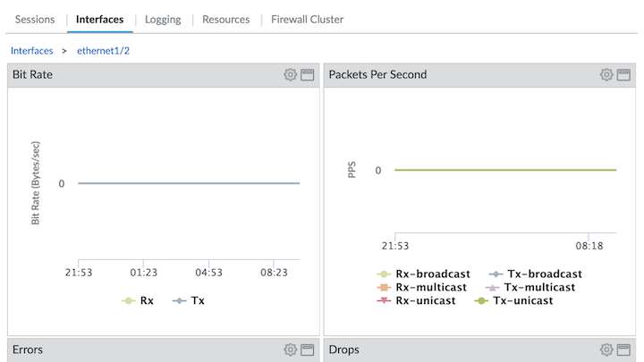The image size is (644, 362).
Task: Toggle Rx series in Bit Rate legend
Action: pyautogui.click(x=139, y=300)
